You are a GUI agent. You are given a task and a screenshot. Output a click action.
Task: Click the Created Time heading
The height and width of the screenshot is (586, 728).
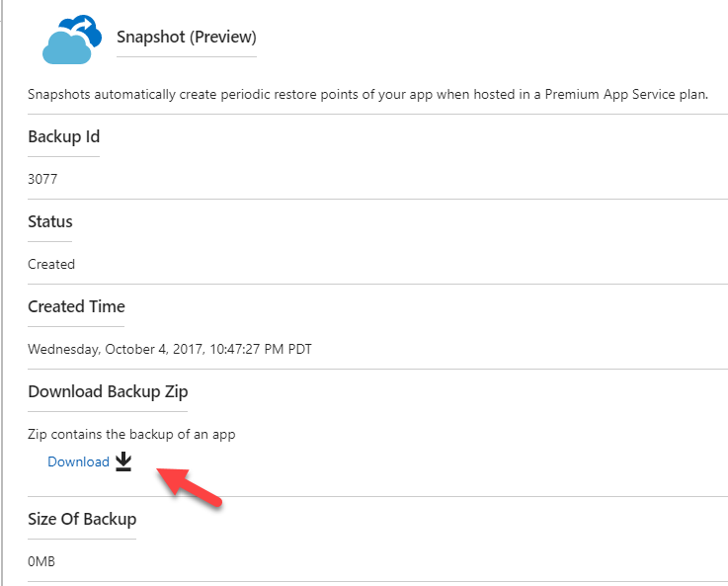(x=76, y=306)
